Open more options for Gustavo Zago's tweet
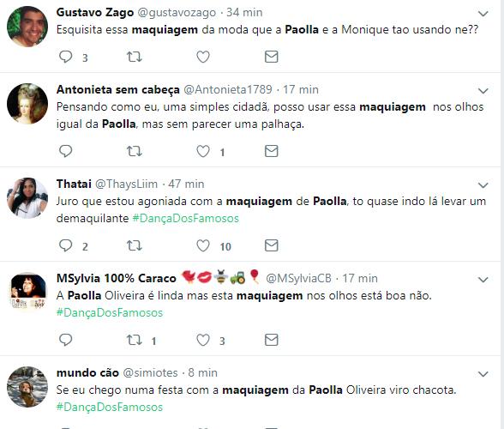This screenshot has width=504, height=429. coord(483,14)
